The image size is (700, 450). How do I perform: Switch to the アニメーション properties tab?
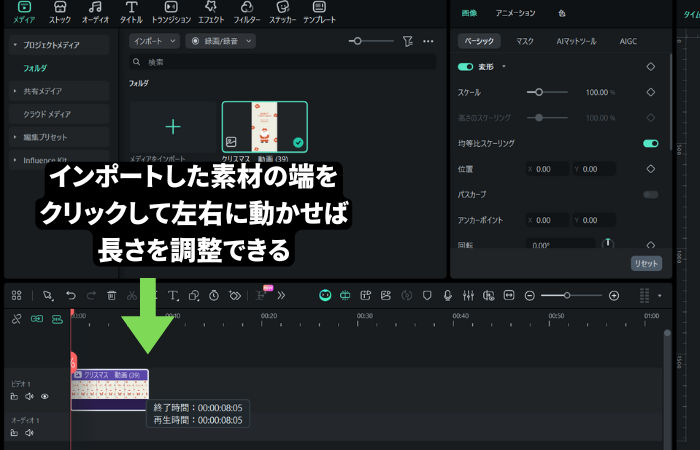515,13
